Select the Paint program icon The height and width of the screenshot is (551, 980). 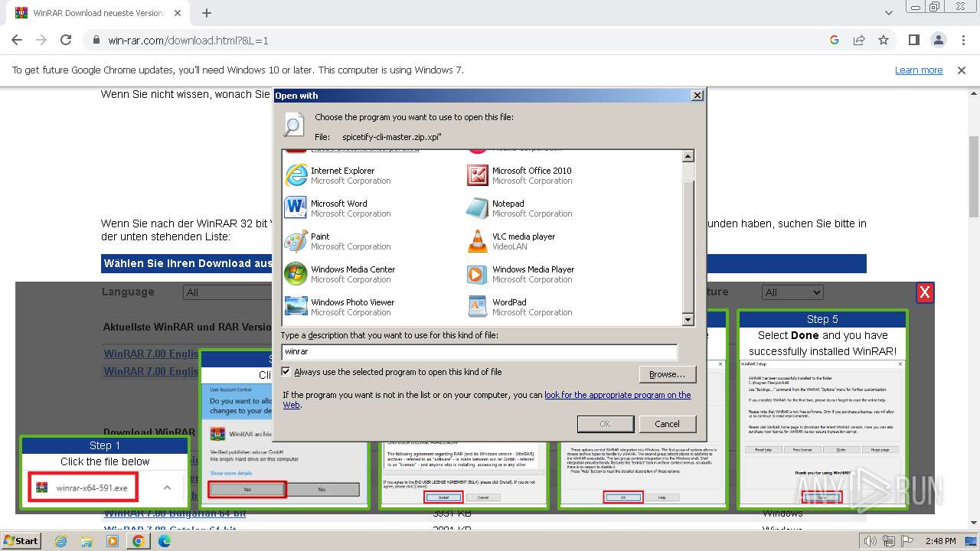[296, 241]
